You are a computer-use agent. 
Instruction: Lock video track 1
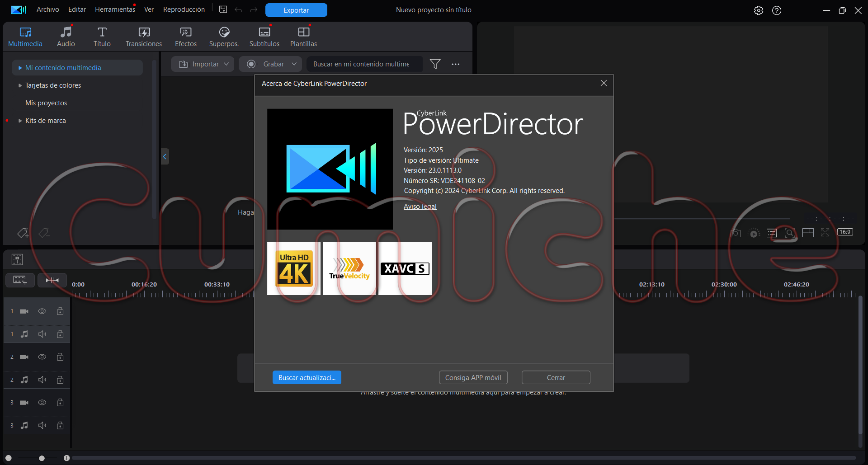[x=60, y=311]
